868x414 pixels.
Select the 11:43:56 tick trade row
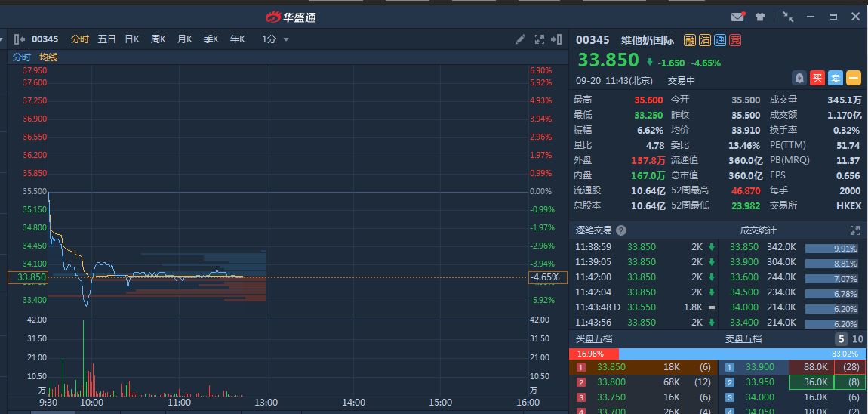645,322
